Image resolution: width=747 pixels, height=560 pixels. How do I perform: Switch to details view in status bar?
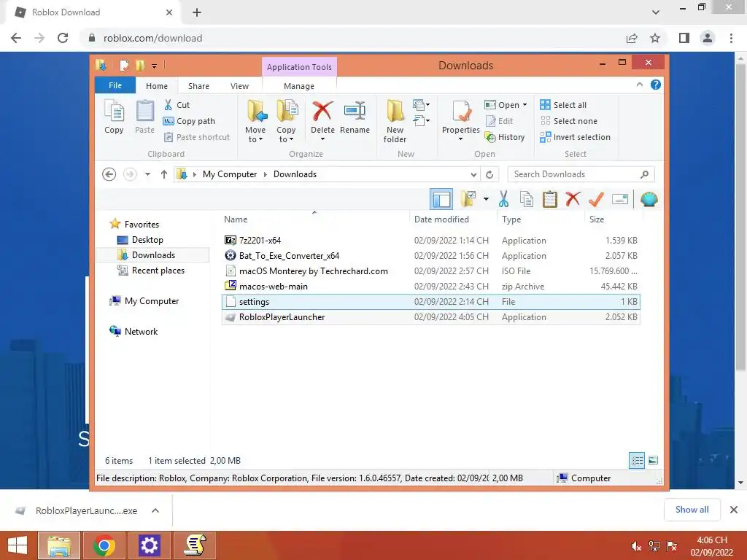coord(636,461)
